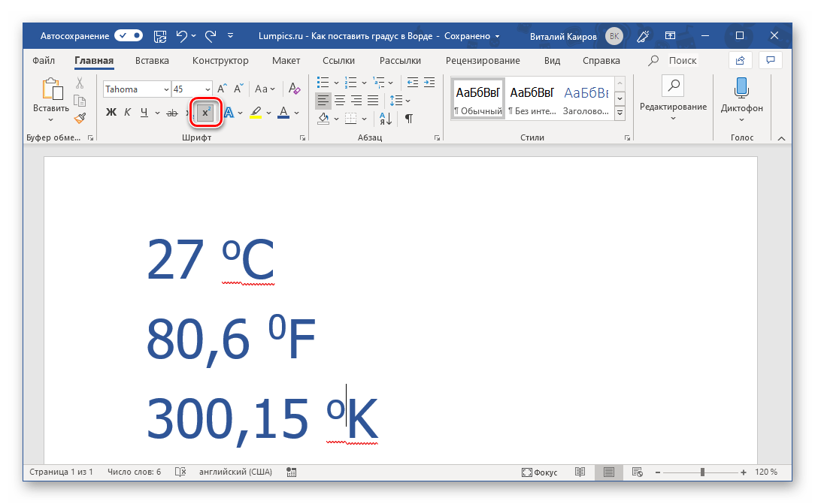Increase font size with the grow icon

click(222, 89)
